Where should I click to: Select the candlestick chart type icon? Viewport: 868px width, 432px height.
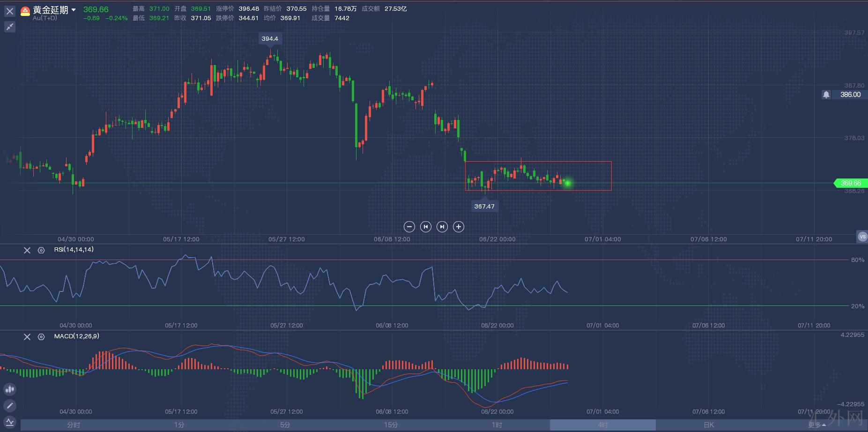tap(10, 389)
